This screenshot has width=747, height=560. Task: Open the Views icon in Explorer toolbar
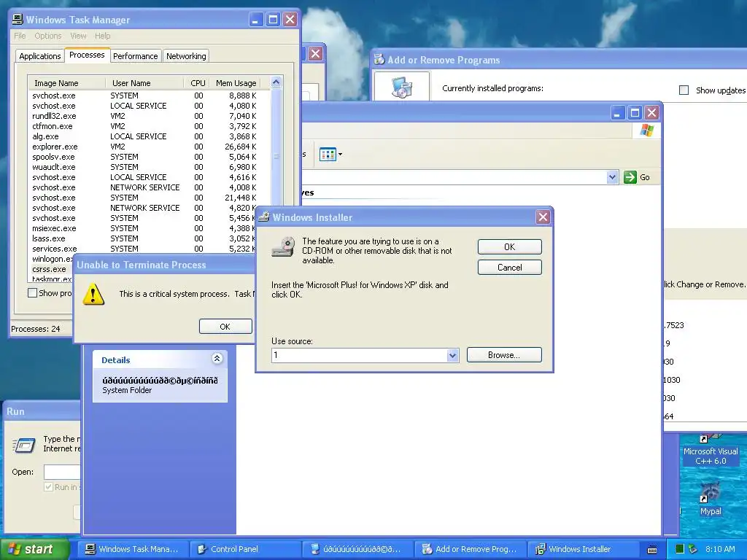coord(328,155)
